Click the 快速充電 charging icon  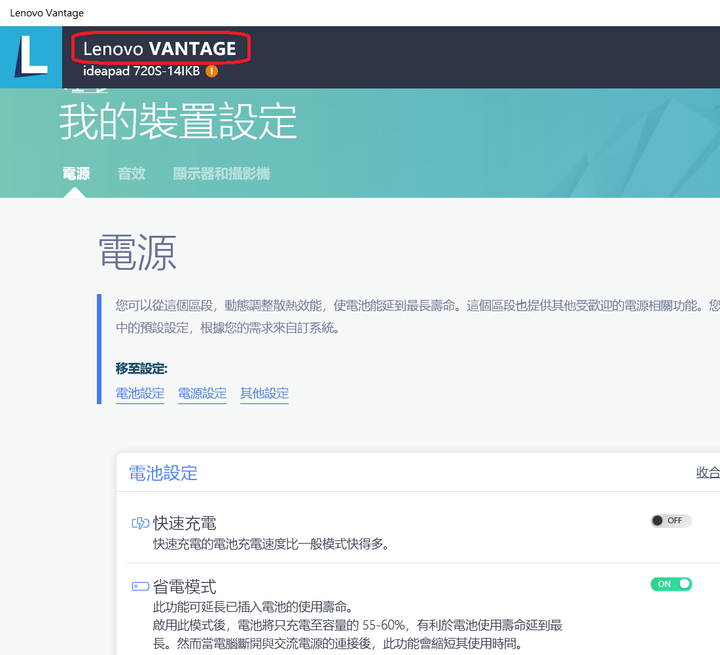(141, 523)
